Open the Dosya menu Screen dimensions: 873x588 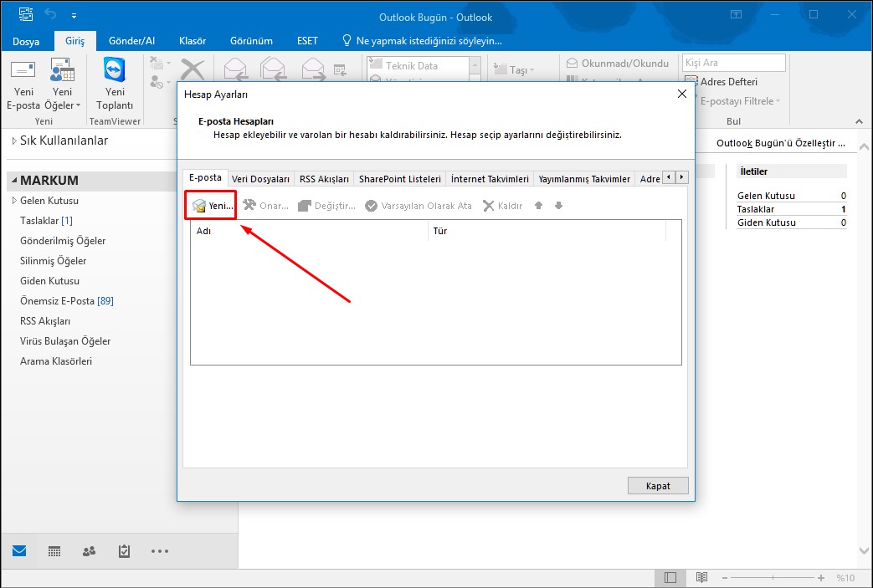coord(26,41)
